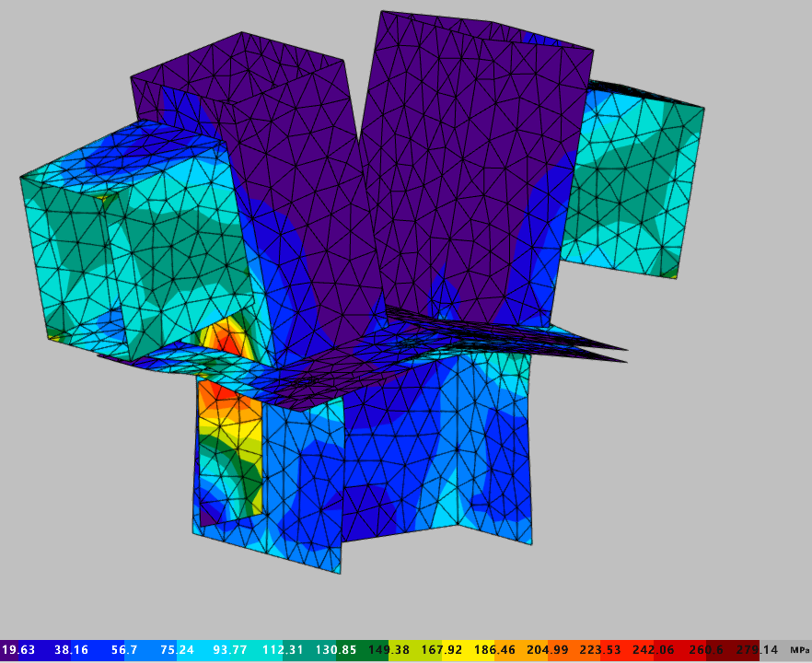Screen dimensions: 812x663
Task: Pick the 204.99 orange legend swatch
Action: [548, 650]
